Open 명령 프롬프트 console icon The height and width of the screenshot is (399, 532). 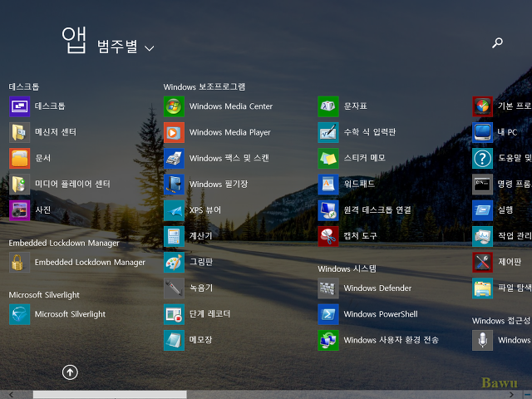click(482, 185)
